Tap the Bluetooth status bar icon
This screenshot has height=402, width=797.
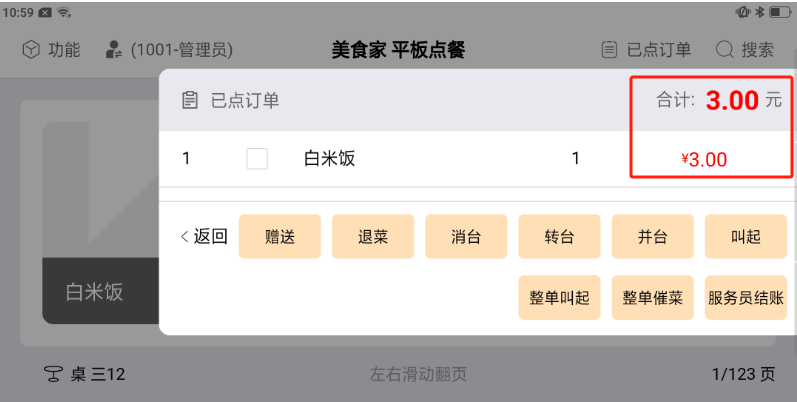pos(758,12)
